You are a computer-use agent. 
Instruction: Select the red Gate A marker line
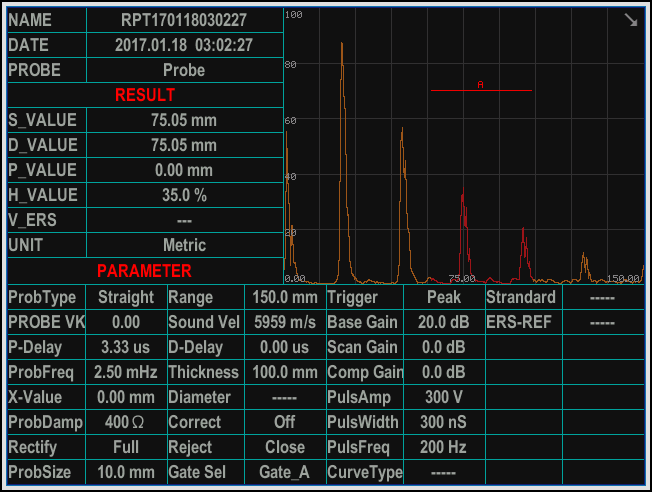[481, 91]
